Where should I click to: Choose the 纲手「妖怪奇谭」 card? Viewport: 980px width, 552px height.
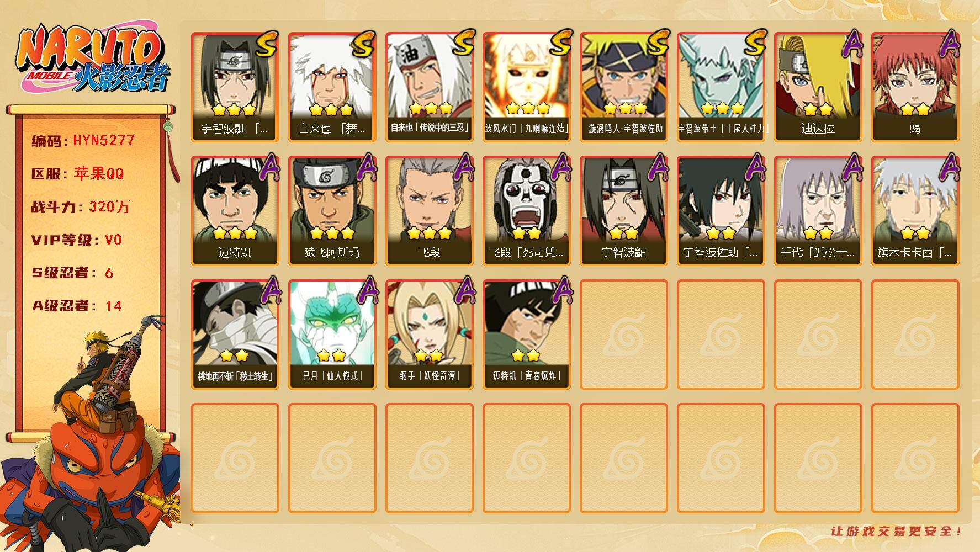point(429,335)
